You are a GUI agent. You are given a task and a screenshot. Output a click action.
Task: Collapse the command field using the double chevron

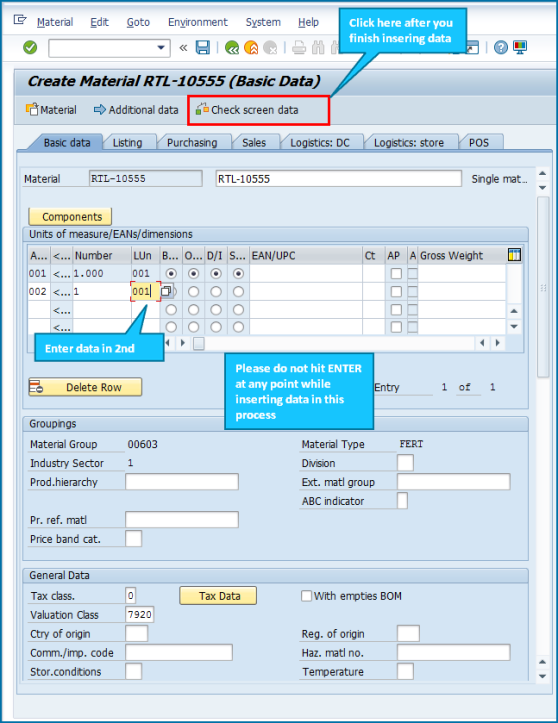click(x=183, y=47)
